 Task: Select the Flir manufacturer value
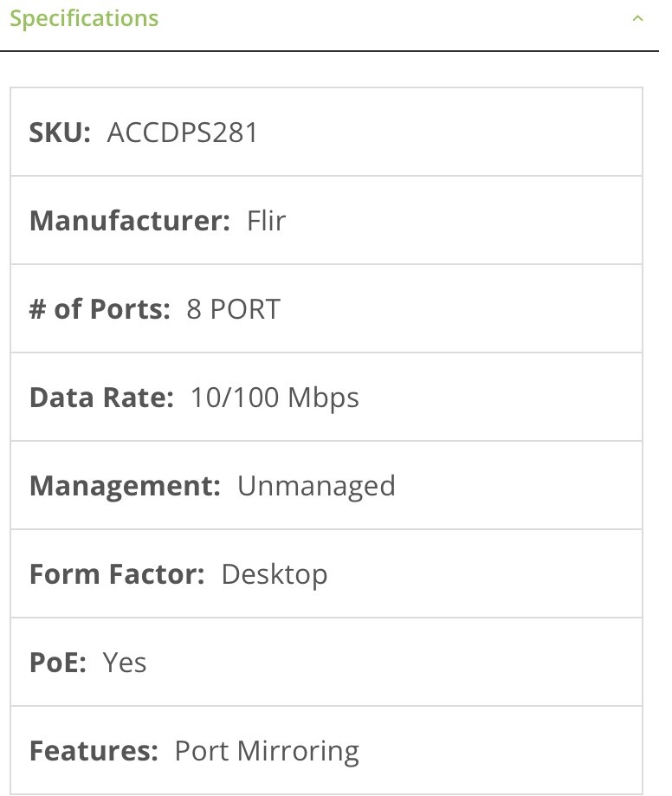[267, 221]
